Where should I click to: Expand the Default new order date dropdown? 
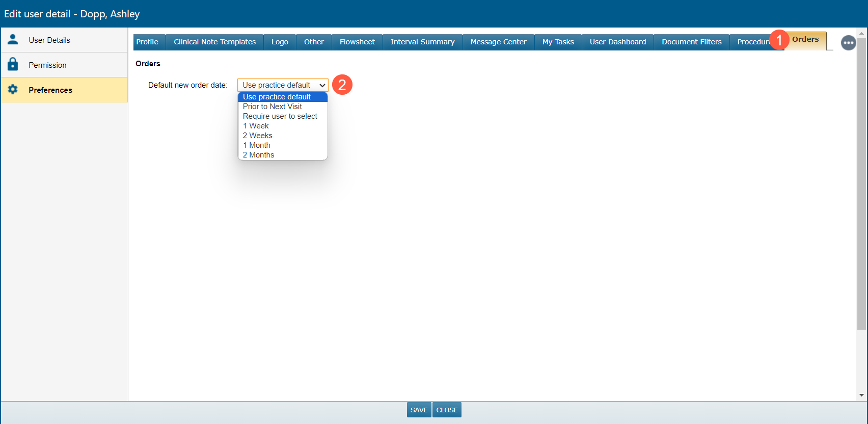point(283,85)
